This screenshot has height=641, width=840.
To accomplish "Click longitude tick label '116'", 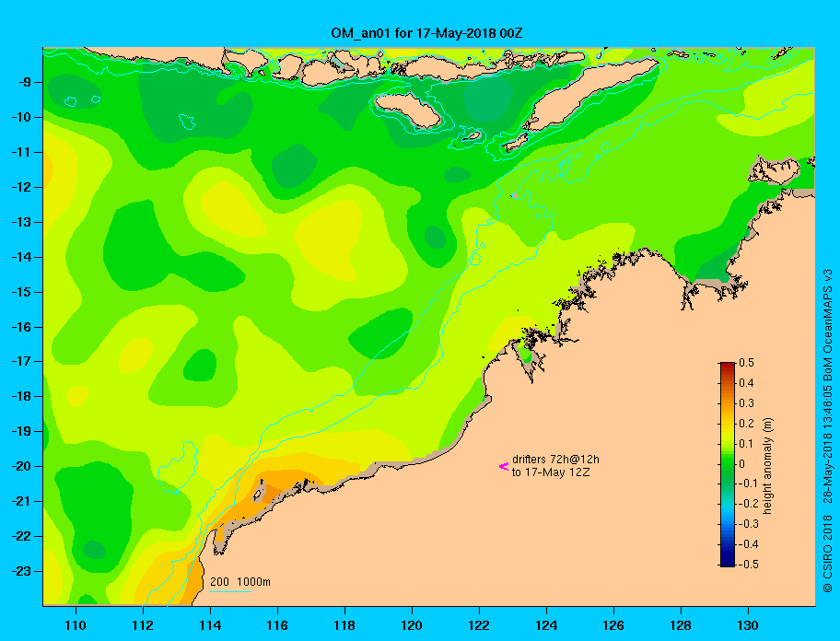I will (277, 625).
